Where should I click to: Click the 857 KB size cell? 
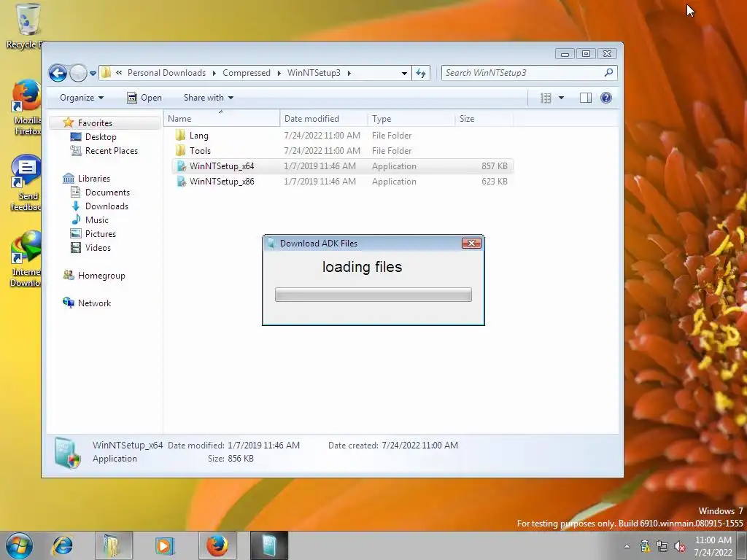coord(494,166)
